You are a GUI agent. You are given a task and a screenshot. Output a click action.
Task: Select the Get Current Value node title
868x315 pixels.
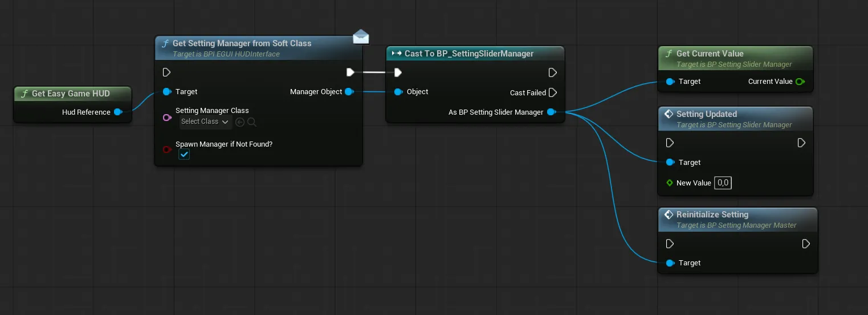click(710, 54)
